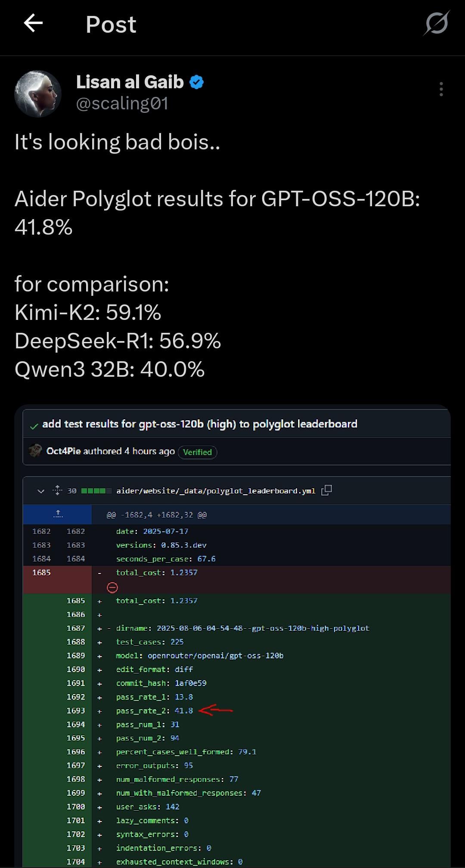
Task: Open Grok via the top-right slashed-circle icon
Action: (x=436, y=23)
